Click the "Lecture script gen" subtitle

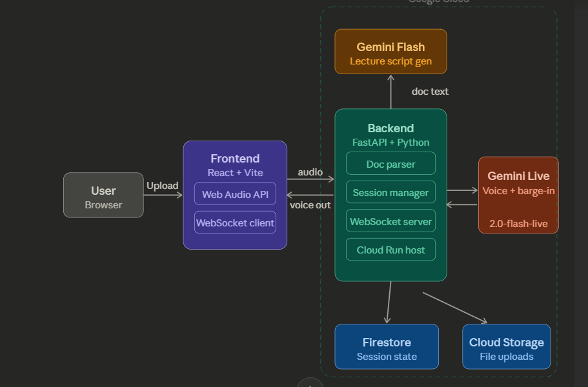(390, 61)
